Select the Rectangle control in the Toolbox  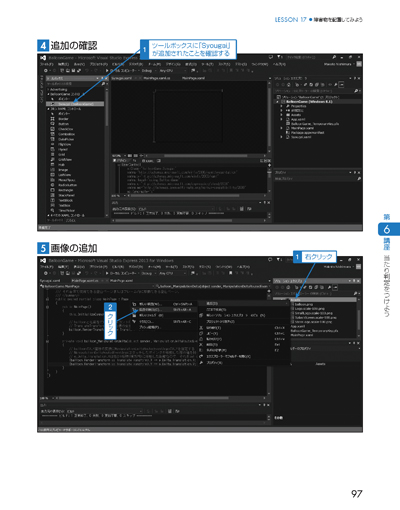(66, 190)
